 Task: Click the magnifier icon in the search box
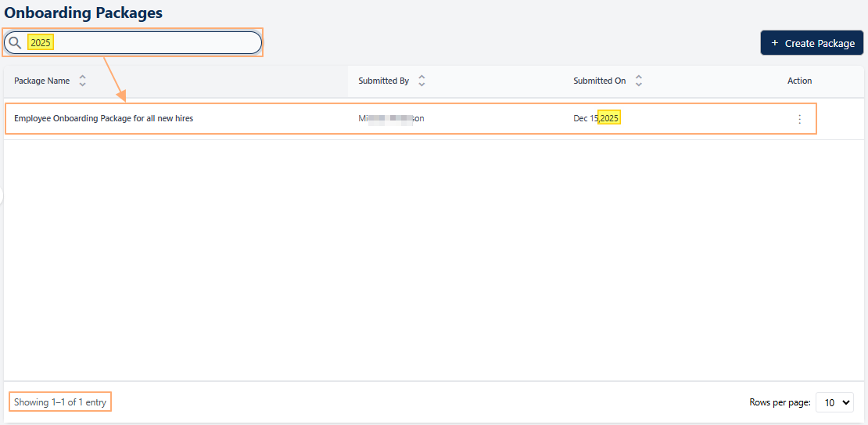[x=15, y=43]
